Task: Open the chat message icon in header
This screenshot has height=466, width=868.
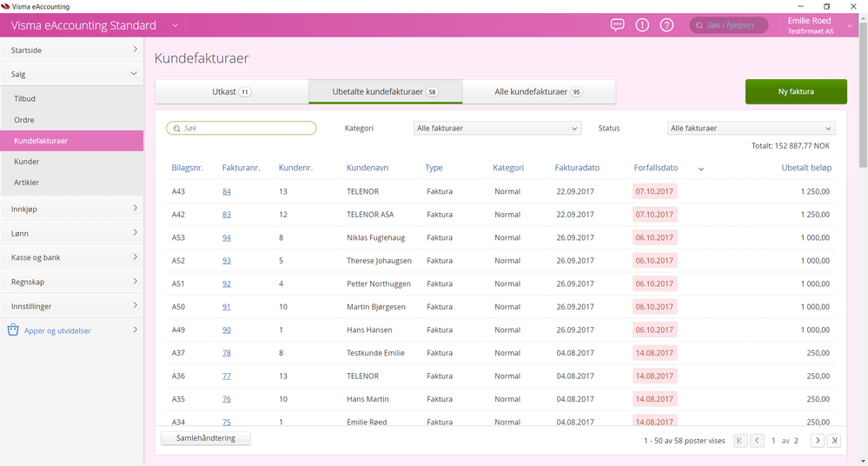Action: pos(618,25)
